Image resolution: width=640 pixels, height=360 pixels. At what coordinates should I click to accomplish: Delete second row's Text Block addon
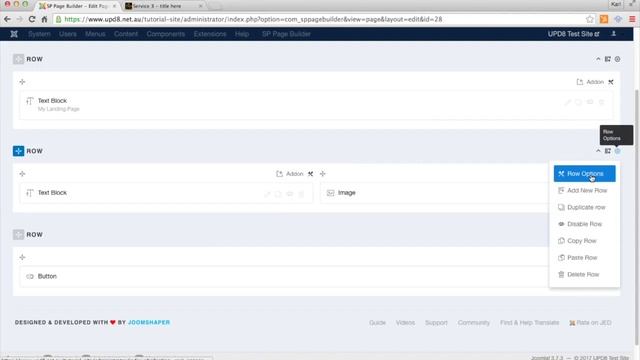click(301, 194)
